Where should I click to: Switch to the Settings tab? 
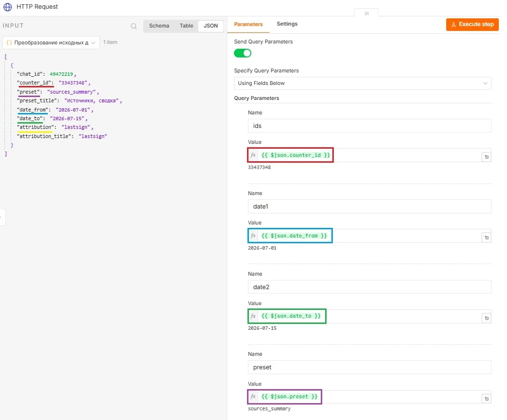point(287,24)
